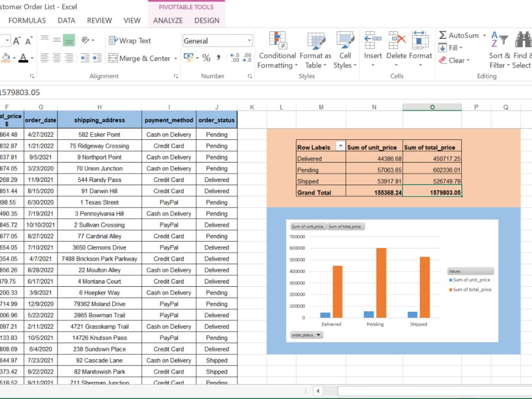Select the orange Pending bar in chart

381,282
